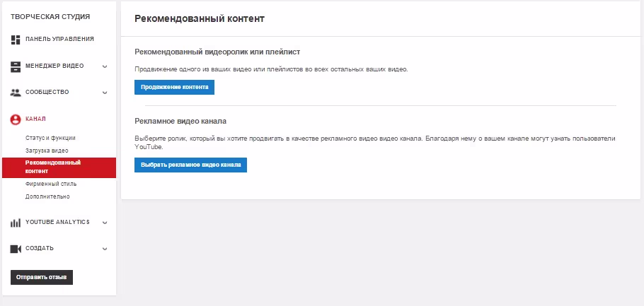Click the Рекомендованный контент page title

click(200, 19)
